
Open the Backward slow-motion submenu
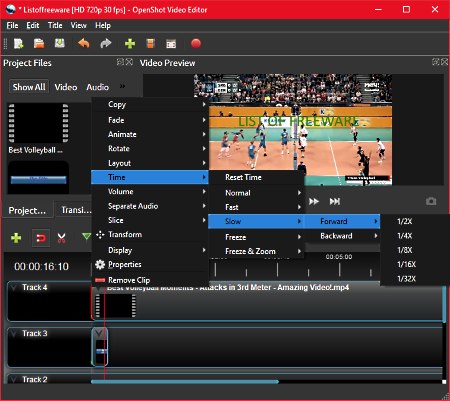342,236
